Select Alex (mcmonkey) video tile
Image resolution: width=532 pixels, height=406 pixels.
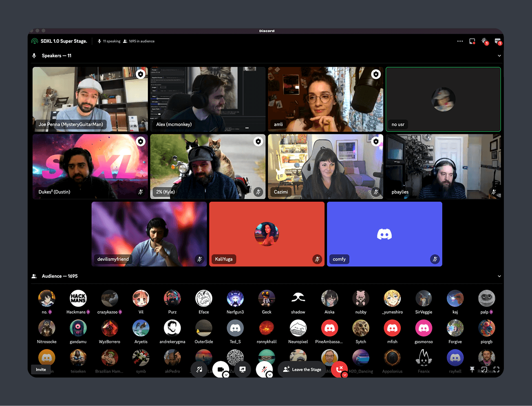point(208,99)
